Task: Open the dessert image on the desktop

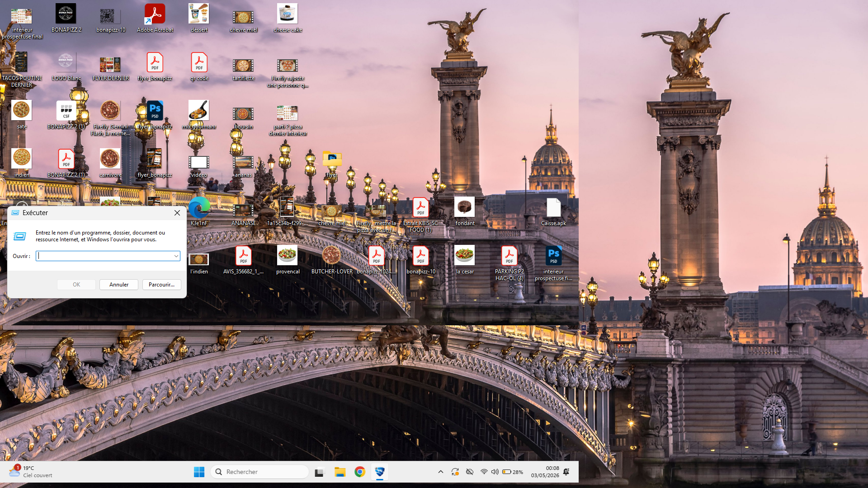Action: click(199, 18)
